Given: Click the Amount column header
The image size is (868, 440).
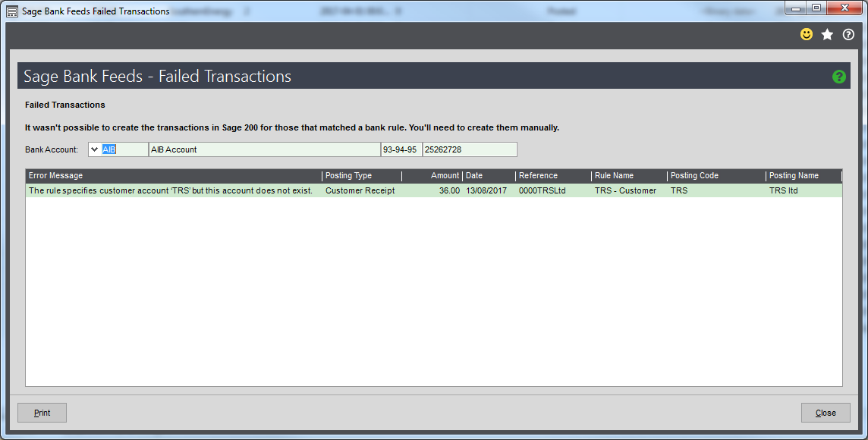Looking at the screenshot, I should coord(432,176).
